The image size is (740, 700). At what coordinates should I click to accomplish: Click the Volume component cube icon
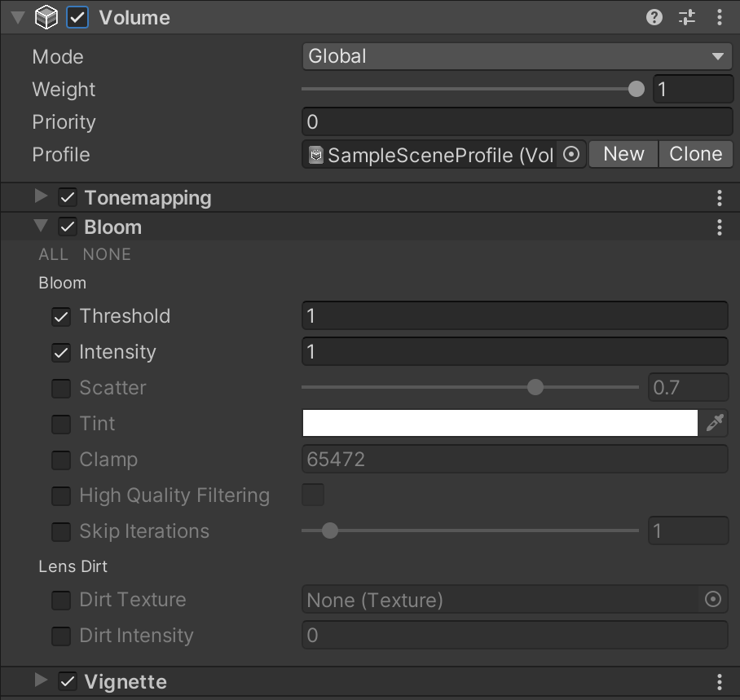click(46, 16)
